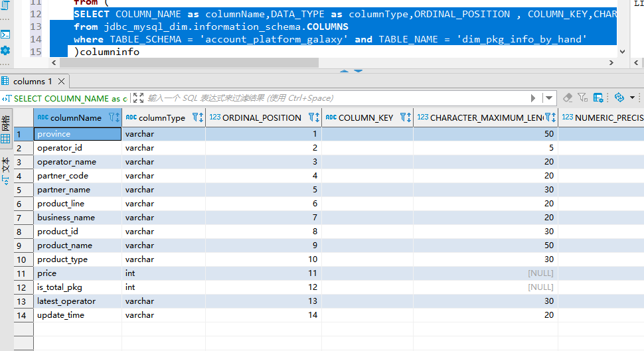
Task: Click the NUMERIC_PRECISION column header
Action: (602, 118)
